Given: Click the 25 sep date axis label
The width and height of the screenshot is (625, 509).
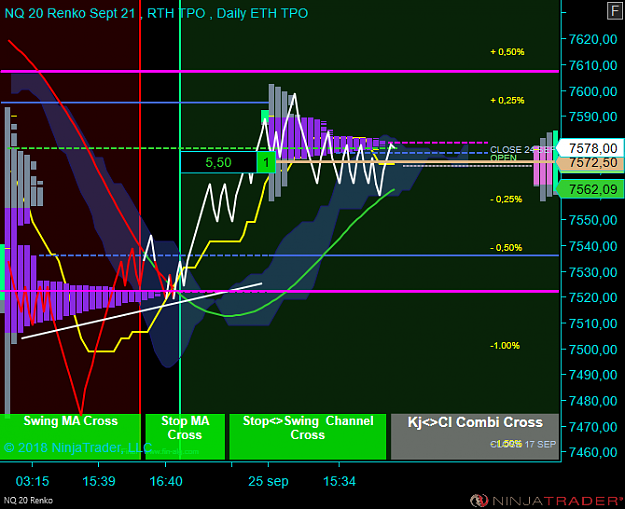Looking at the screenshot, I should 268,481.
